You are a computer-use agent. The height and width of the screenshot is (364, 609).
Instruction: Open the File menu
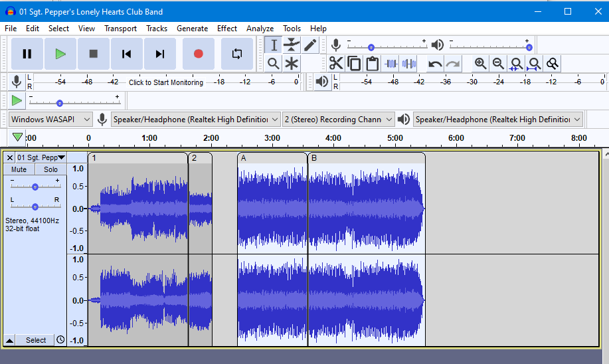(11, 29)
